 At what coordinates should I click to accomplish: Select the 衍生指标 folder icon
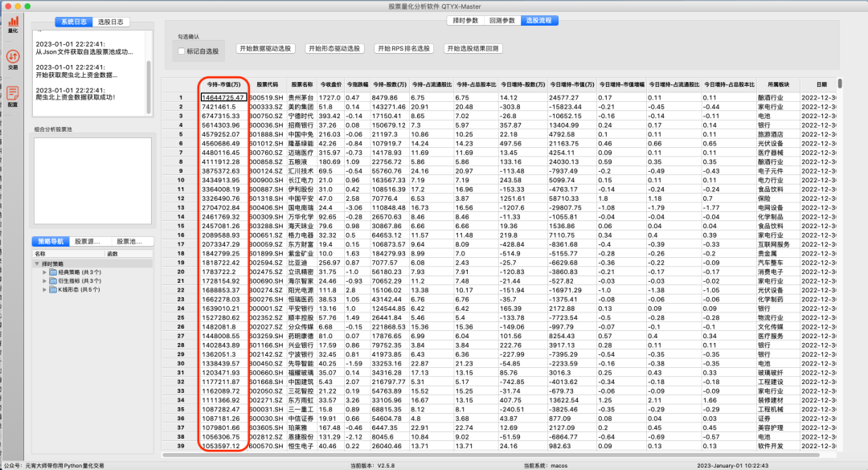pos(53,280)
